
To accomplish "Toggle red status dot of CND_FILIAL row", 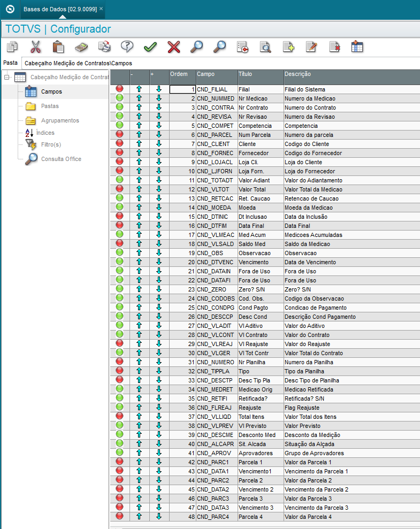I will (119, 89).
